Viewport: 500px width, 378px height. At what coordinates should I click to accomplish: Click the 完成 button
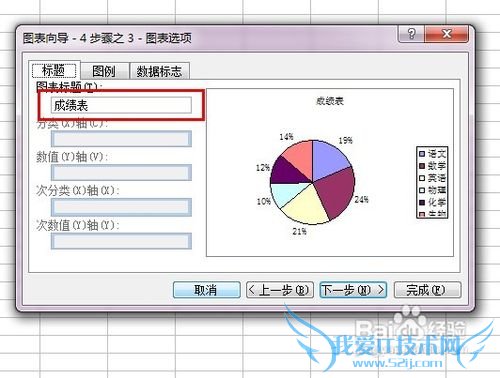427,290
